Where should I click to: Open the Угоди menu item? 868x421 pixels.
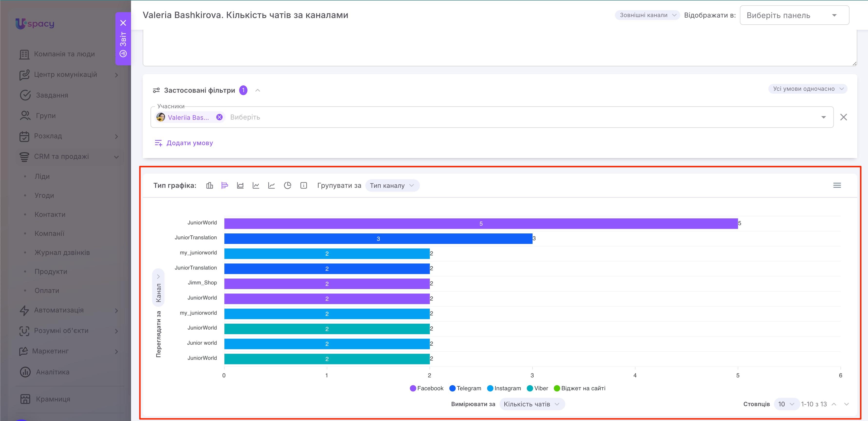click(44, 196)
